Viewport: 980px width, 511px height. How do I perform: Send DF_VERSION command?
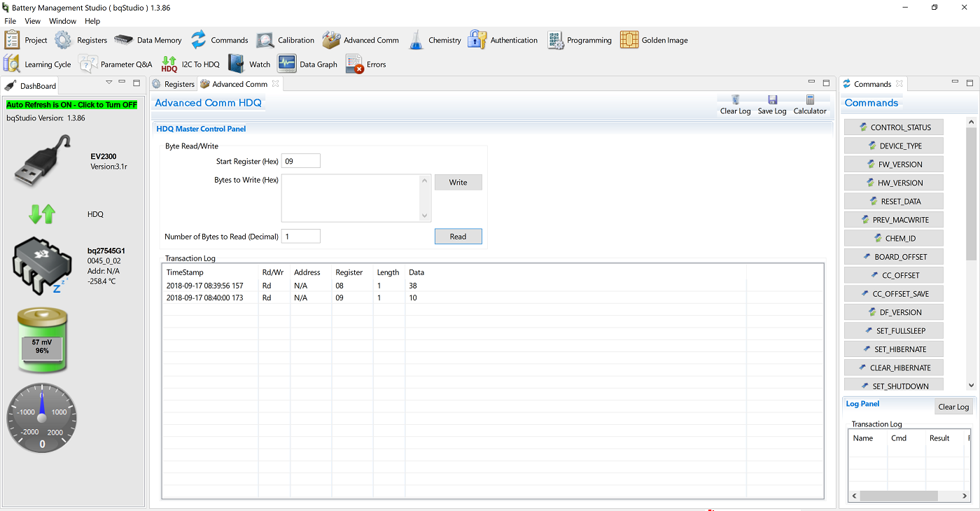tap(894, 312)
